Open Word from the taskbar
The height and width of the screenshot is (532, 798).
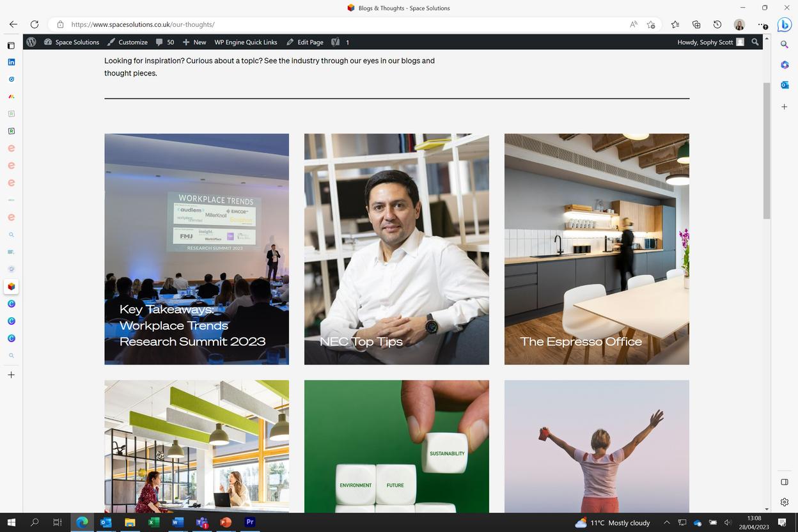pyautogui.click(x=178, y=522)
